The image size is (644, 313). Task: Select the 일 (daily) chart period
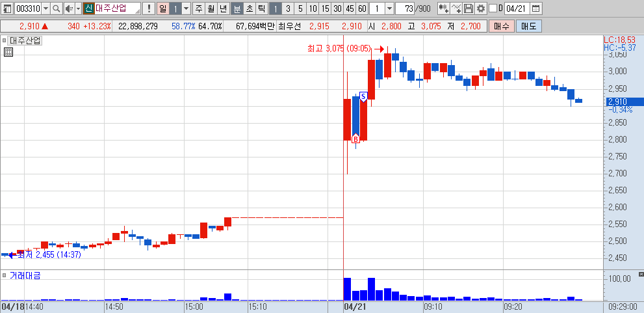pos(163,8)
